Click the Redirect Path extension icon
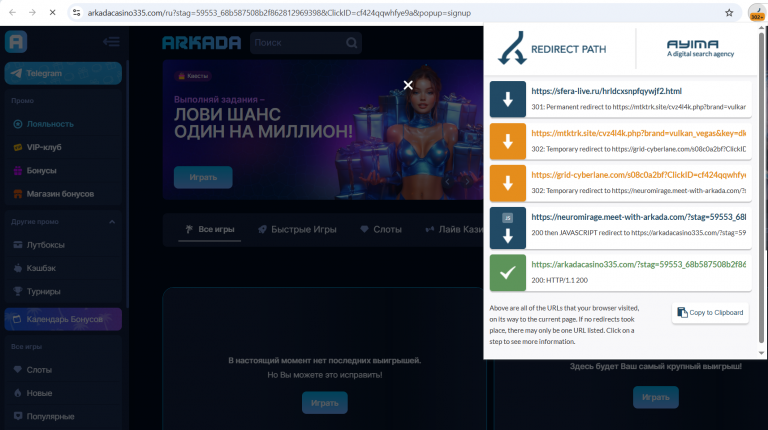 (x=757, y=13)
